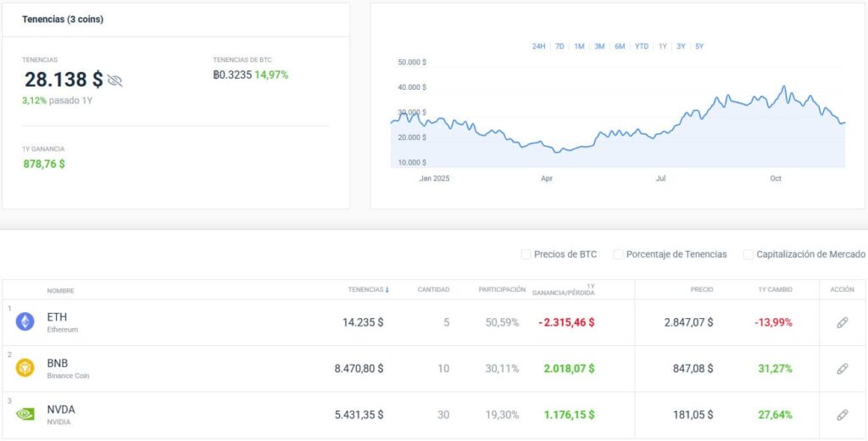Open the NVDA asset name link
The image size is (868, 441).
(x=61, y=410)
